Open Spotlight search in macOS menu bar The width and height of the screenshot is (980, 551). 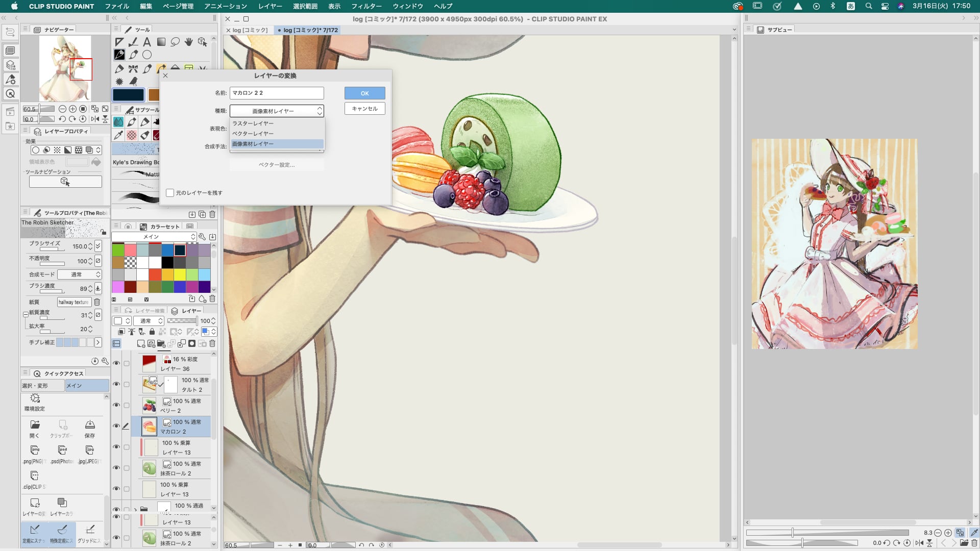point(868,6)
